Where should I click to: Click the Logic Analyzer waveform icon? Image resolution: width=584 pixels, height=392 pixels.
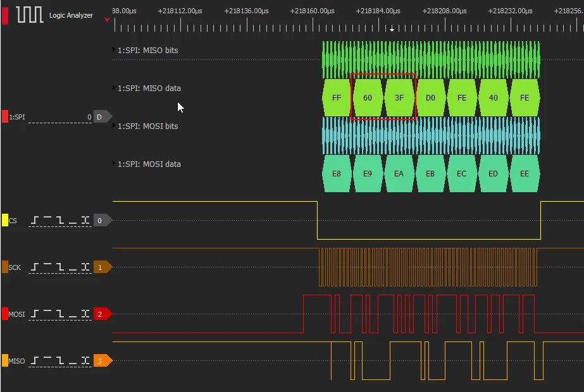pyautogui.click(x=30, y=15)
